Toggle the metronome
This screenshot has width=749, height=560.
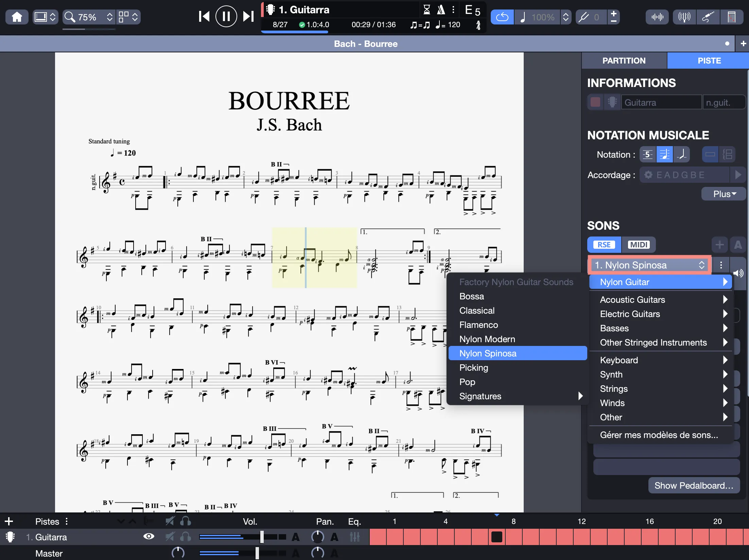pyautogui.click(x=441, y=10)
